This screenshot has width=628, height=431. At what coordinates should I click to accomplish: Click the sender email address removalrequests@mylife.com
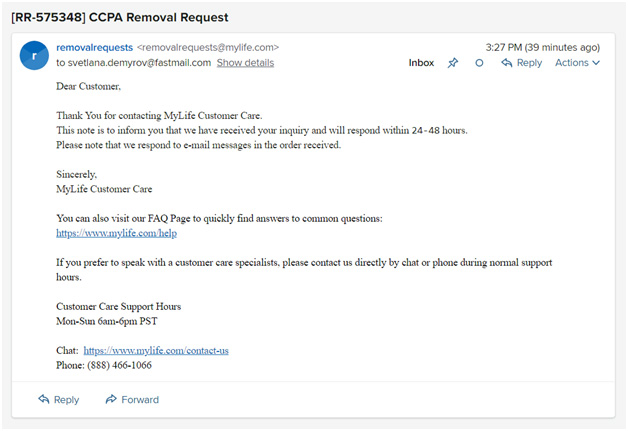pos(208,47)
